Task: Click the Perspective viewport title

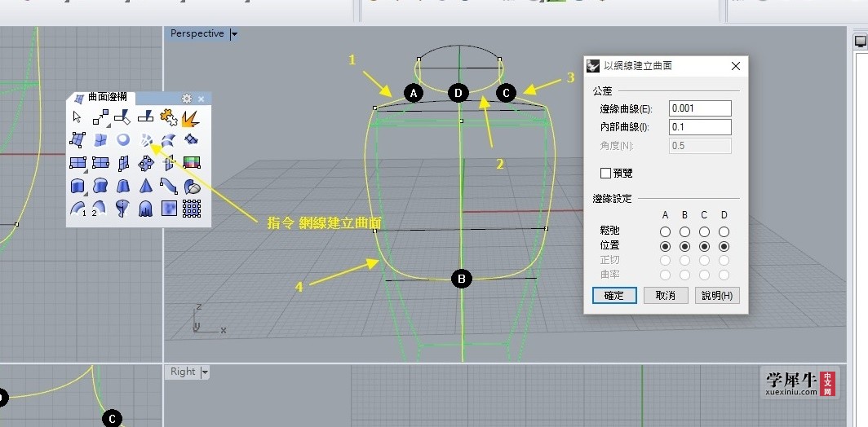Action: pyautogui.click(x=197, y=33)
